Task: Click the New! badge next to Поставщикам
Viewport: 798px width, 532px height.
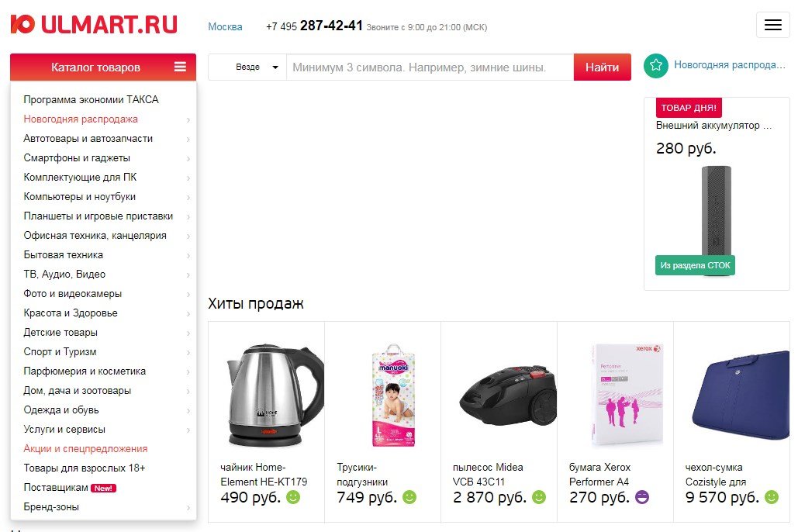Action: (104, 488)
